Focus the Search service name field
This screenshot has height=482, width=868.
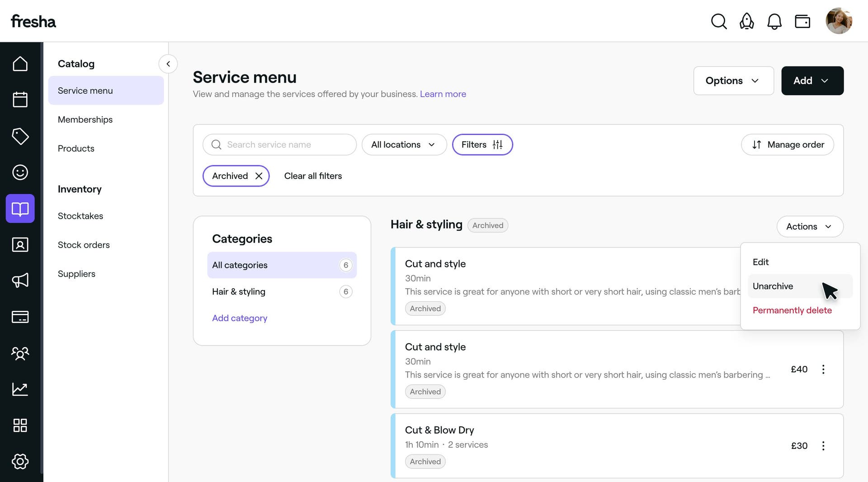[x=279, y=145]
